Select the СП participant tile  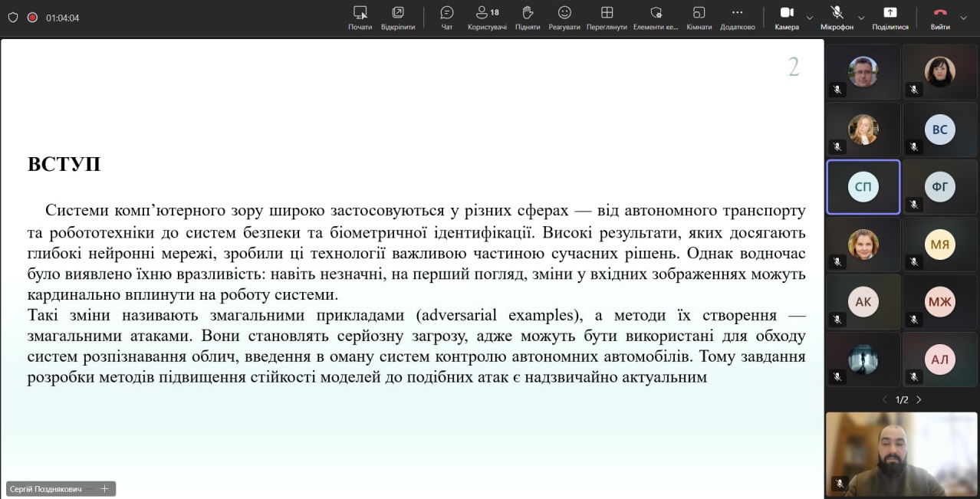(863, 187)
